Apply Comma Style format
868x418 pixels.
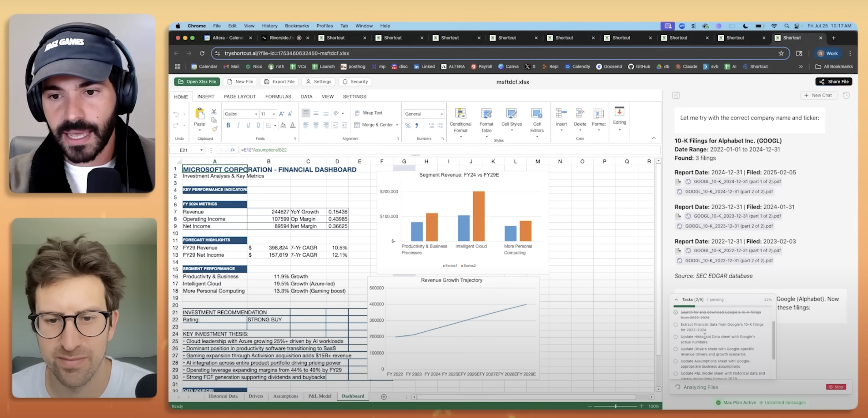[417, 125]
